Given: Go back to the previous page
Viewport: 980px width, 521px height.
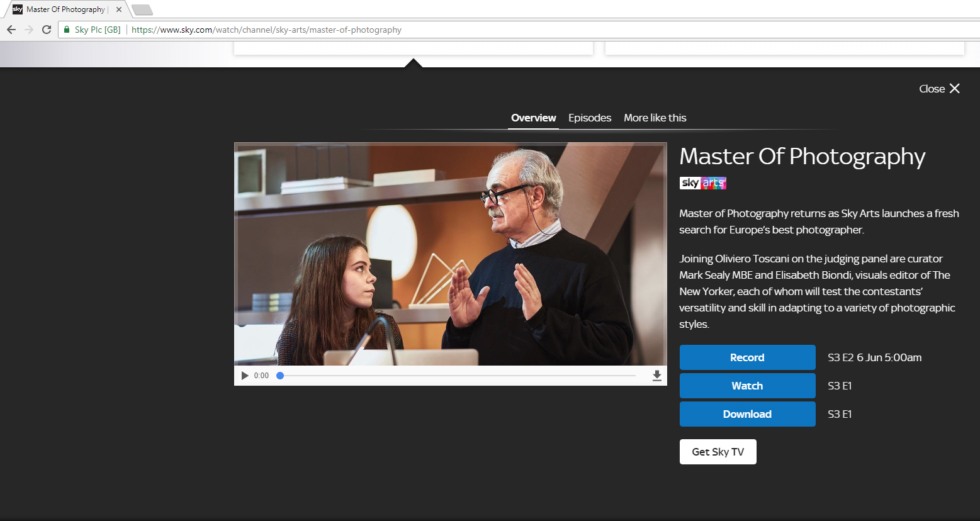Looking at the screenshot, I should (x=11, y=30).
